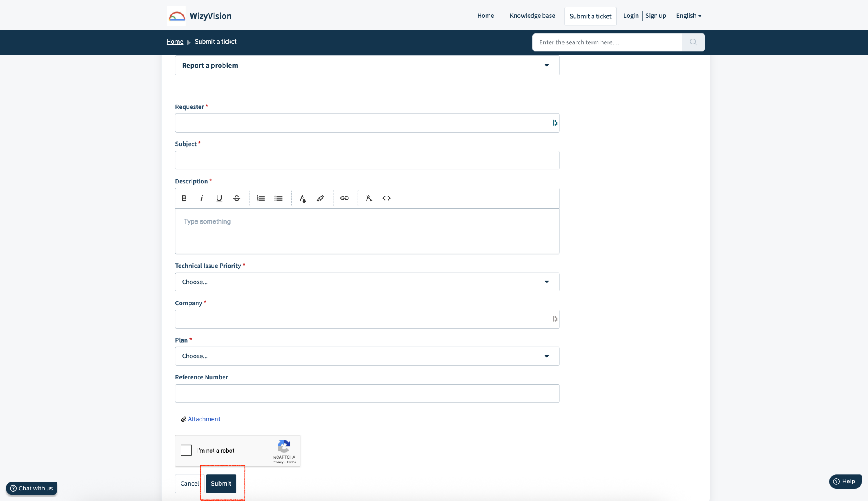This screenshot has width=868, height=501.
Task: Open the Home navigation item
Action: coord(485,16)
